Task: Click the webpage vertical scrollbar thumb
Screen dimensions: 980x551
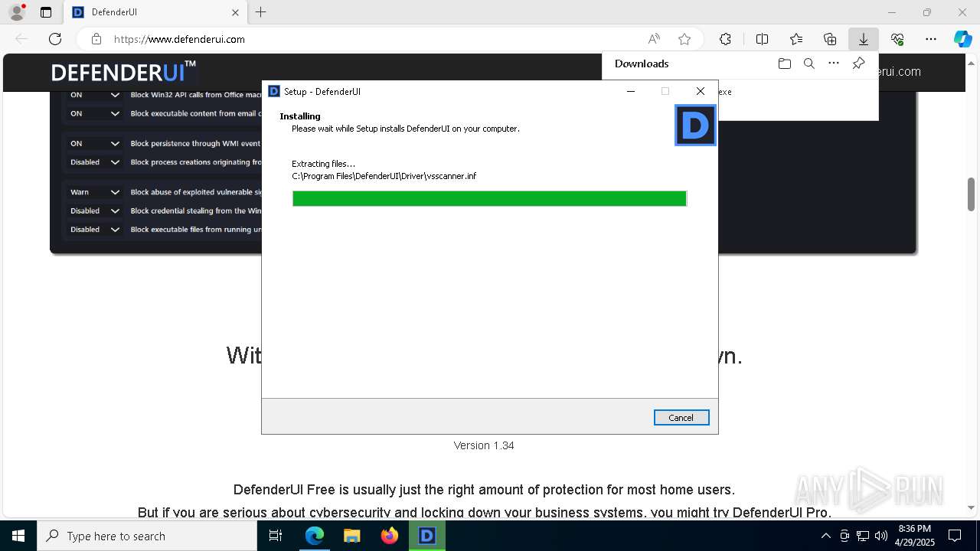Action: tap(972, 194)
